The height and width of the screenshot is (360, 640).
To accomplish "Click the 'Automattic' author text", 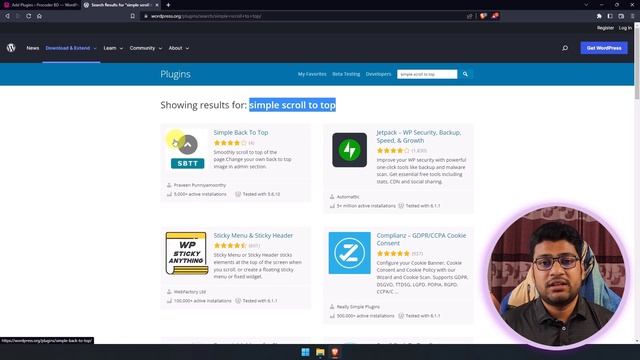I will point(348,197).
